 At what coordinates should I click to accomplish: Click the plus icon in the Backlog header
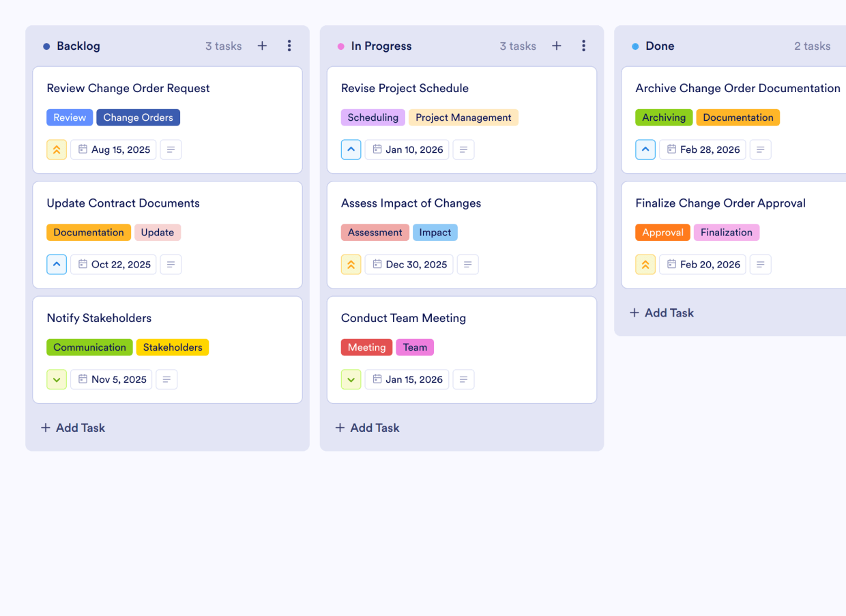click(262, 45)
